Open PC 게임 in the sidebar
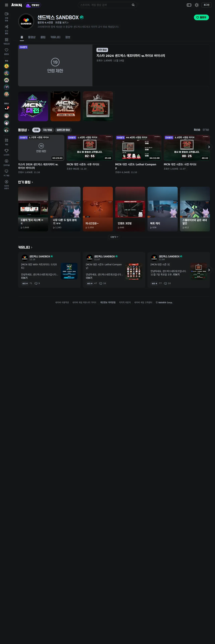 7,173
